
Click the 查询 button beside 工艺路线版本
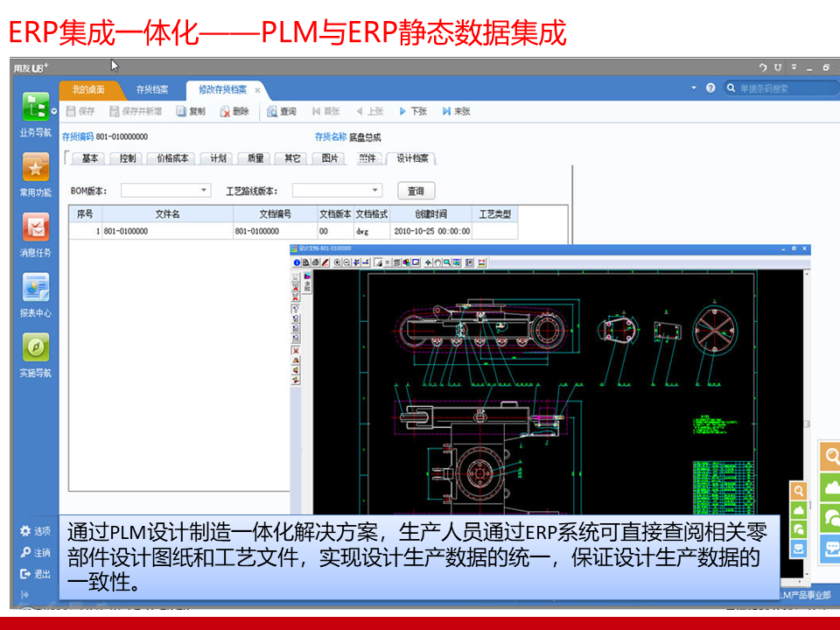coord(416,191)
